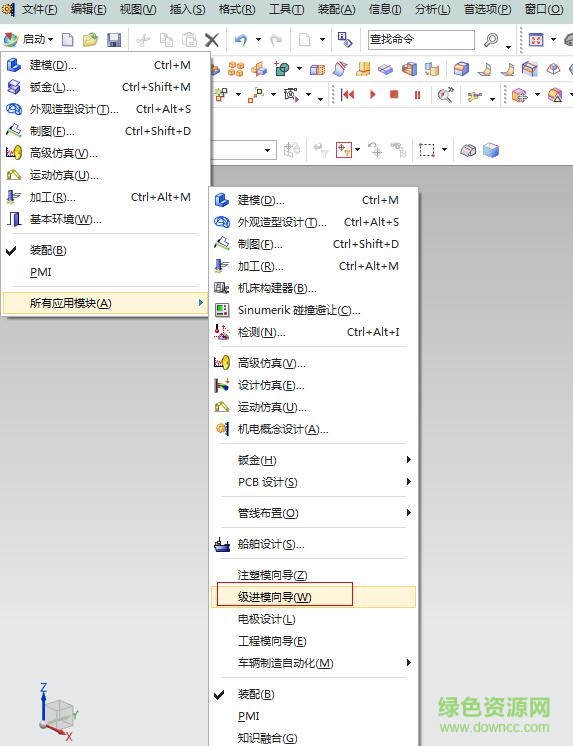The width and height of the screenshot is (573, 746).
Task: Click the command finder icon left of search box
Action: [345, 39]
